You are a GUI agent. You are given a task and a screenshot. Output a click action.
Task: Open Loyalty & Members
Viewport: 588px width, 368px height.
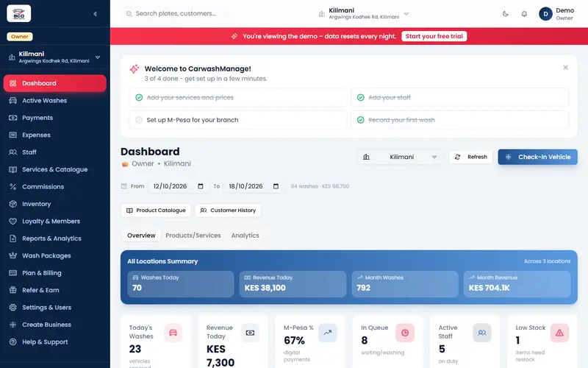coord(54,222)
